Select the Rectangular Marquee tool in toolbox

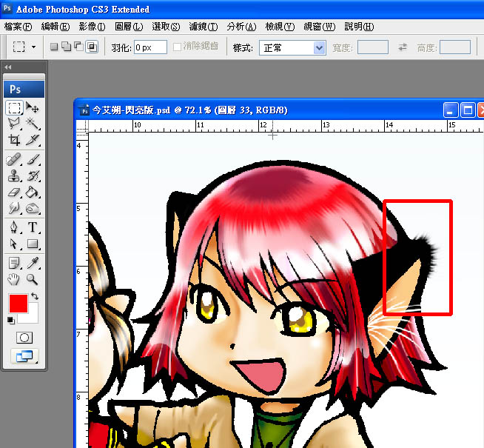[x=14, y=107]
